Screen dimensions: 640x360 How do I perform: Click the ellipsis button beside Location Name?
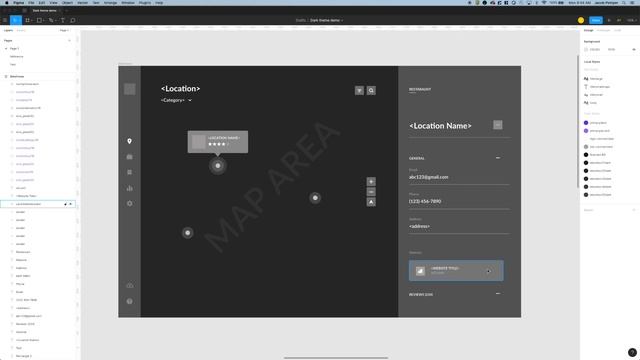(498, 125)
